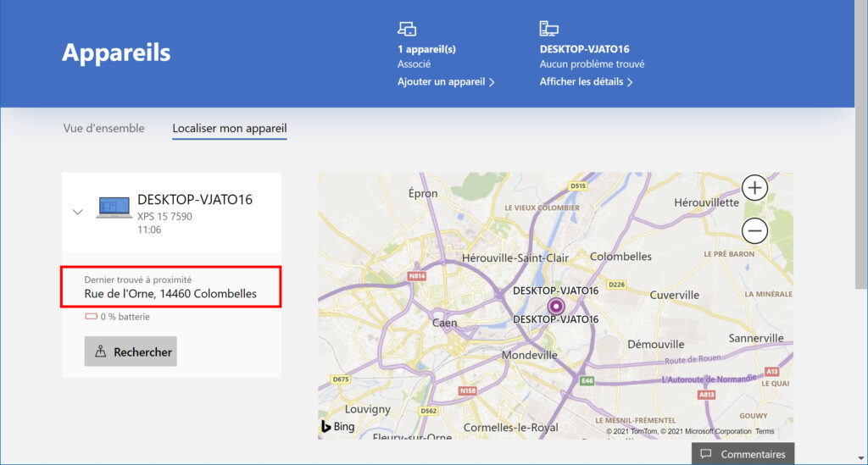The height and width of the screenshot is (465, 868).
Task: Click the Bing logo on the map
Action: pos(337,426)
